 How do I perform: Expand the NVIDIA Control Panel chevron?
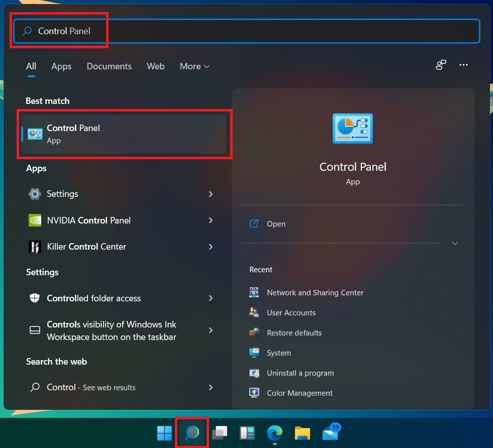click(211, 220)
